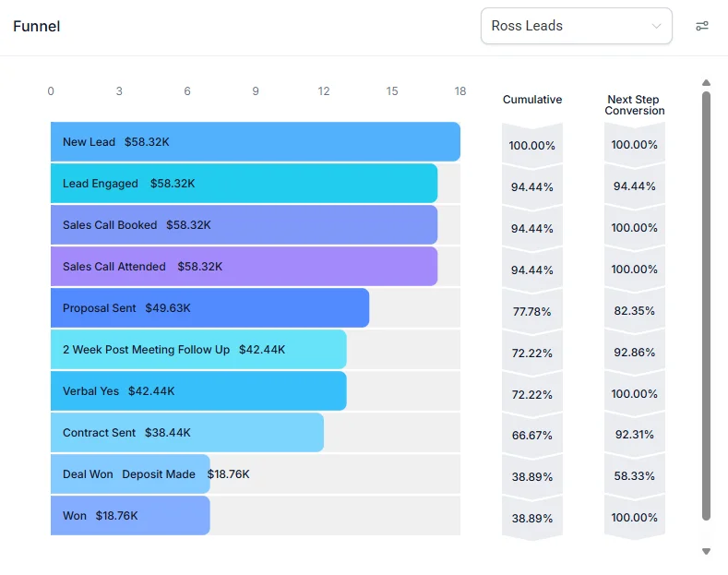Click the axis label 3
The image size is (728, 575).
tap(119, 91)
